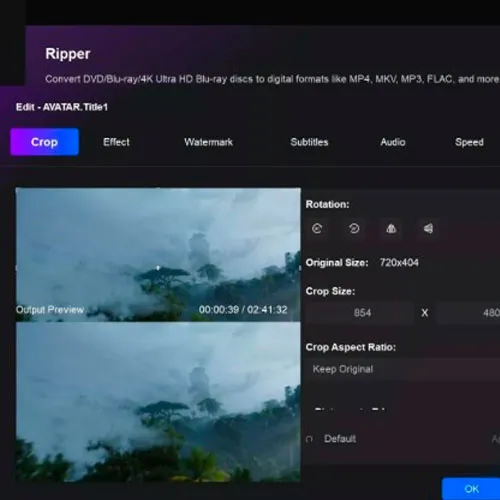Edit the crop width field showing 854
The image size is (500, 500).
360,313
